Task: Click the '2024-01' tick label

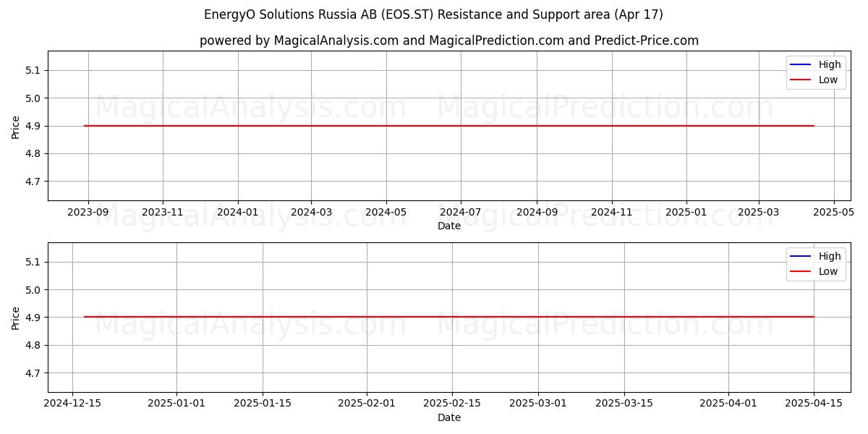Action: 238,212
